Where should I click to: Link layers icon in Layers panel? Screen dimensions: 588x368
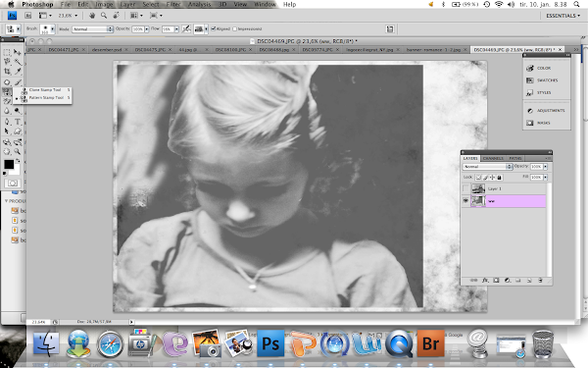coord(474,280)
